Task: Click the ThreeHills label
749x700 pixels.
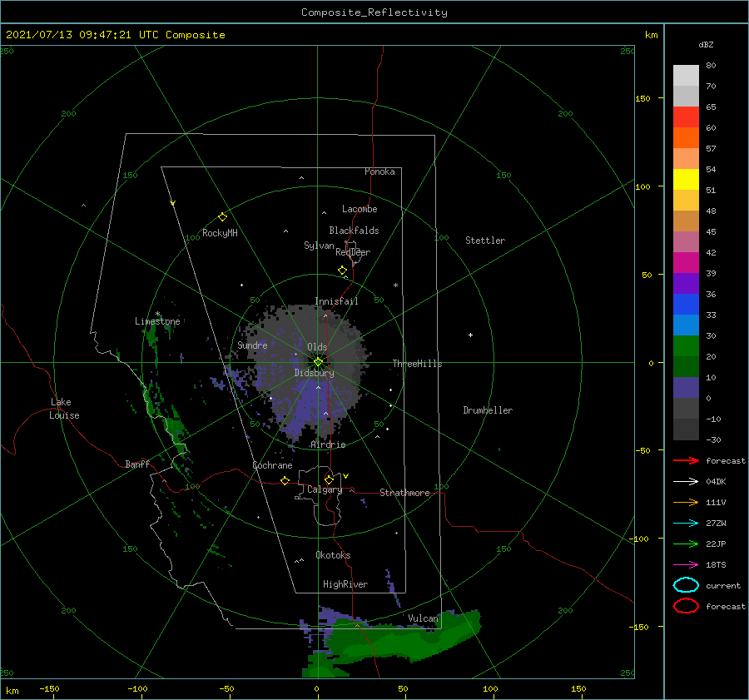Action: tap(417, 364)
